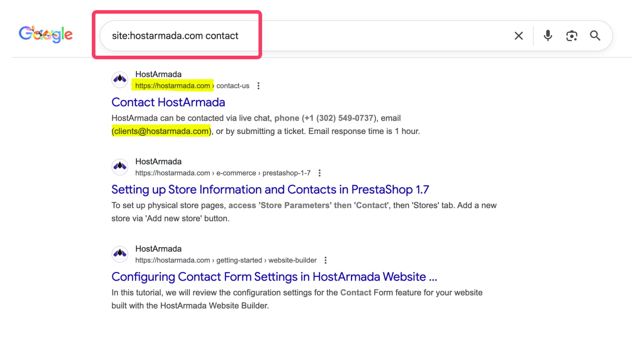
Task: Click HostArmada site name above first result
Action: (158, 75)
